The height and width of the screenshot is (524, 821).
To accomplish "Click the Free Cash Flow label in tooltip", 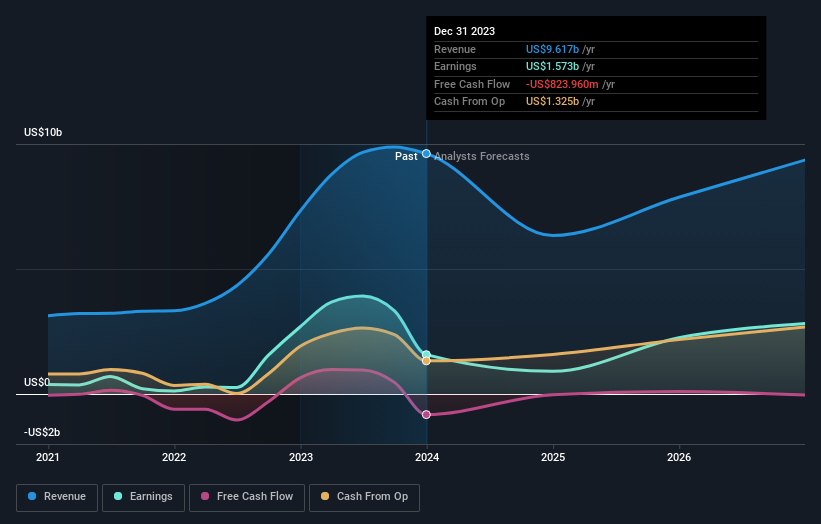I will click(472, 84).
